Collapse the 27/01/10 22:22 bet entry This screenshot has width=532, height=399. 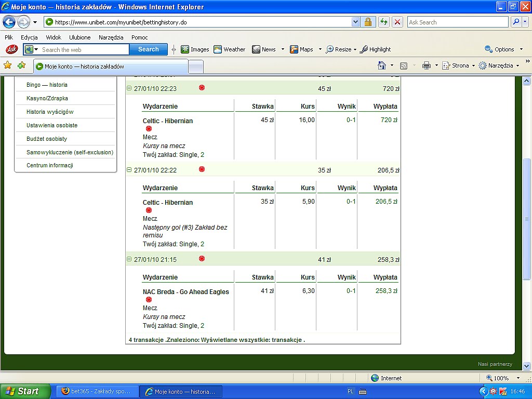(x=129, y=170)
